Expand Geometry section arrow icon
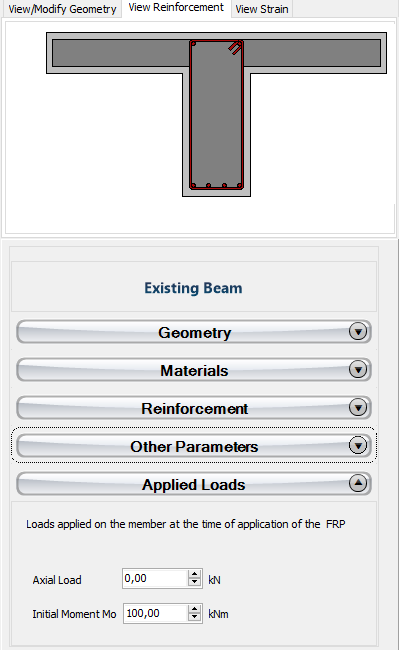399x650 pixels. click(x=358, y=332)
